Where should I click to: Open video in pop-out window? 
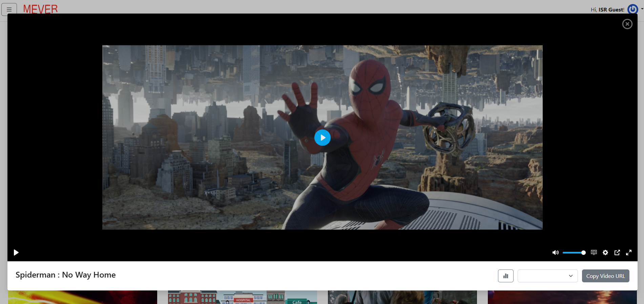(617, 252)
